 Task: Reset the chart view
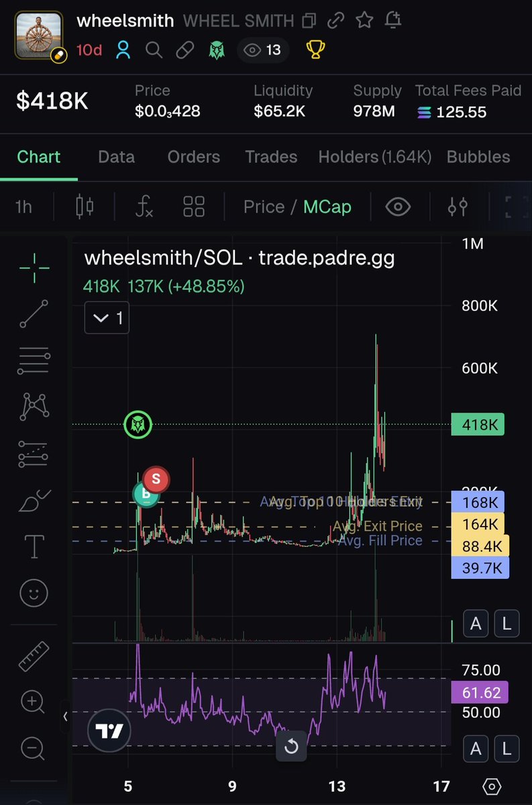[291, 746]
